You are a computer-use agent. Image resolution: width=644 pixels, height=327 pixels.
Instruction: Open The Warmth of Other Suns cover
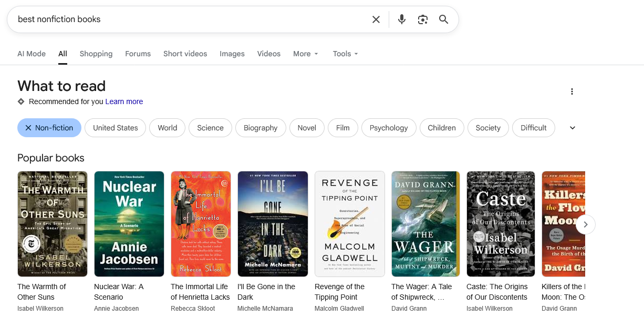pos(53,224)
